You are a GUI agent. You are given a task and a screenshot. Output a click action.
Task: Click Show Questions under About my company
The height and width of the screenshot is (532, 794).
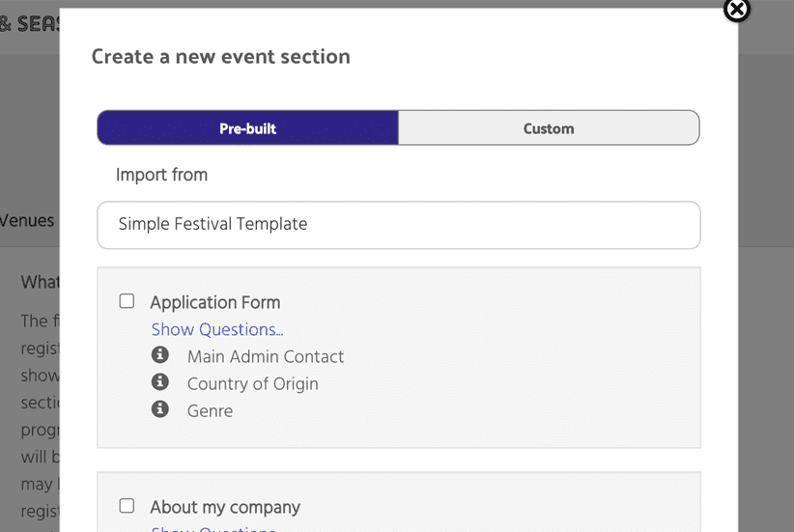tap(213, 528)
